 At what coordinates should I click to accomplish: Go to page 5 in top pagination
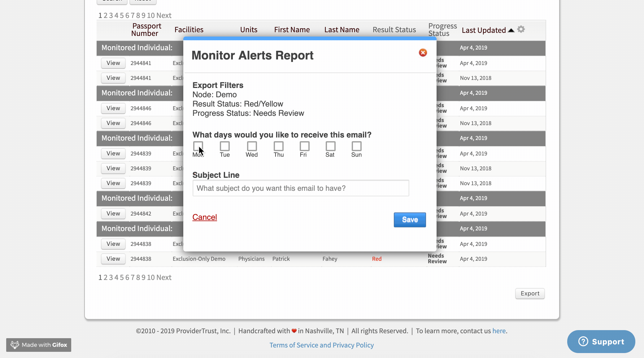[122, 15]
